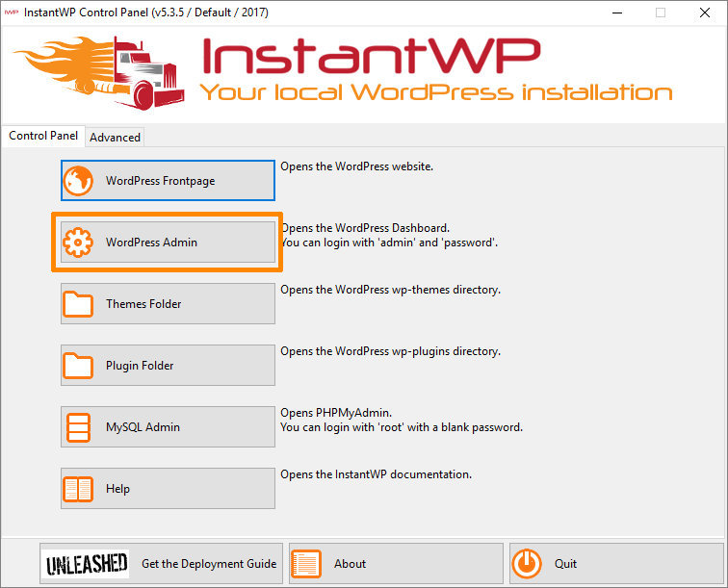The width and height of the screenshot is (728, 588).
Task: Click text 'Opens the WordPress Dashboard.'
Action: pyautogui.click(x=365, y=228)
